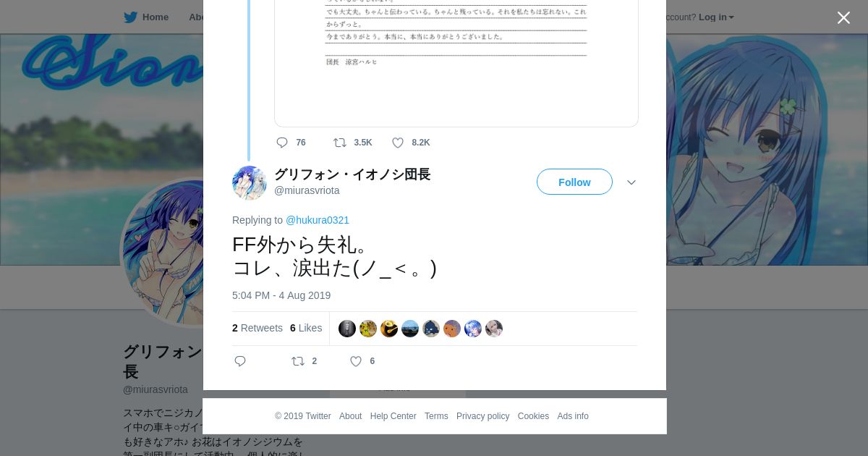
Task: Retweet the tweet with 2 retweets
Action: click(298, 361)
